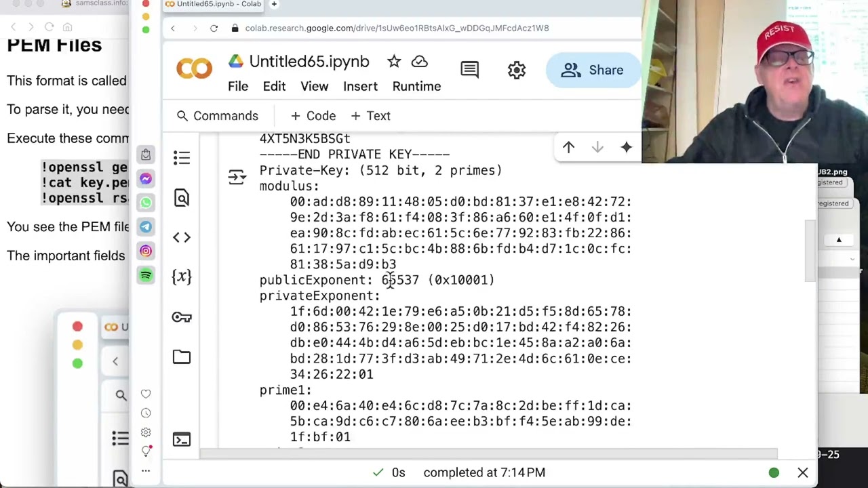Open the Variables {x} sidebar panel

[182, 277]
